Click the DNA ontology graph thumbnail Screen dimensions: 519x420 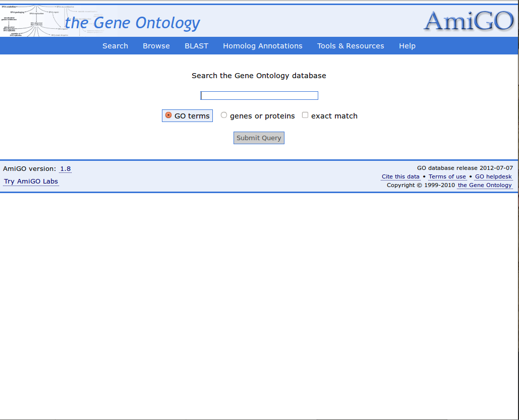[33, 21]
